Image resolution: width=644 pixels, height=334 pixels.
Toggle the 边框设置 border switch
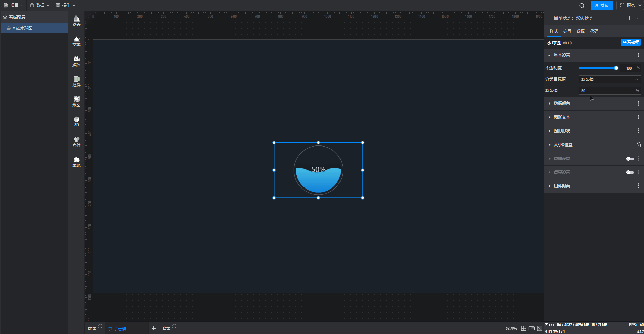pos(630,159)
